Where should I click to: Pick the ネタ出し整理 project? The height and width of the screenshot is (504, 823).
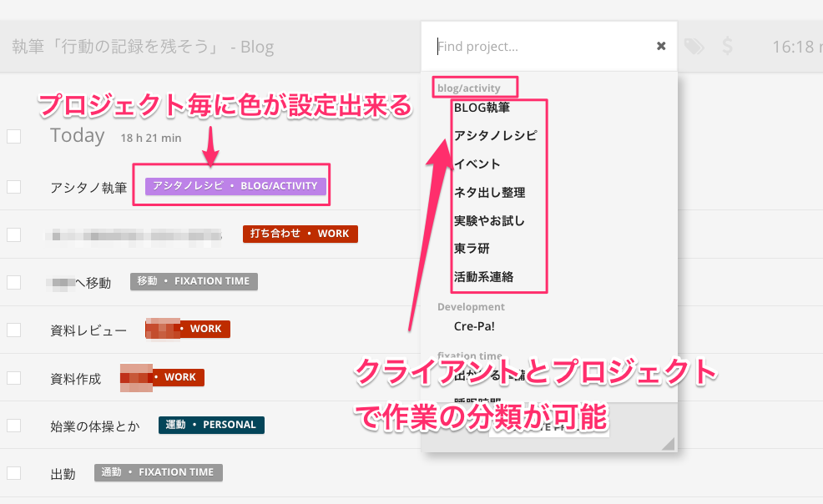tap(489, 193)
